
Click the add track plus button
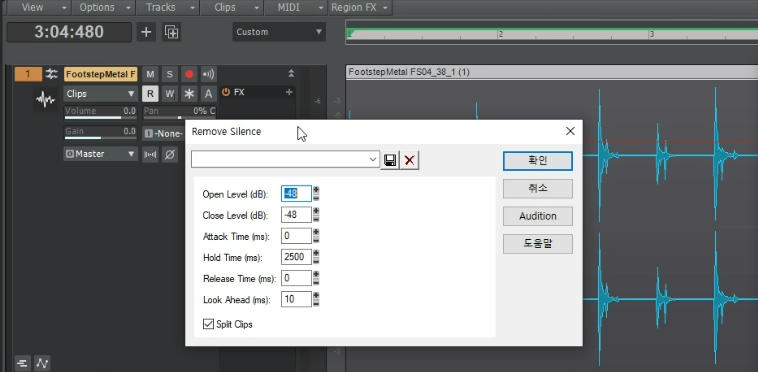146,32
